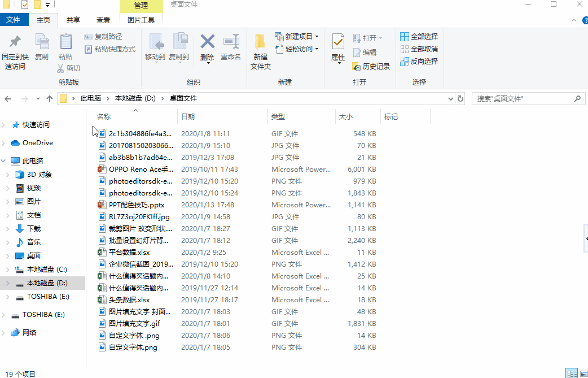
Task: Open 历史记录 file history
Action: click(x=371, y=67)
